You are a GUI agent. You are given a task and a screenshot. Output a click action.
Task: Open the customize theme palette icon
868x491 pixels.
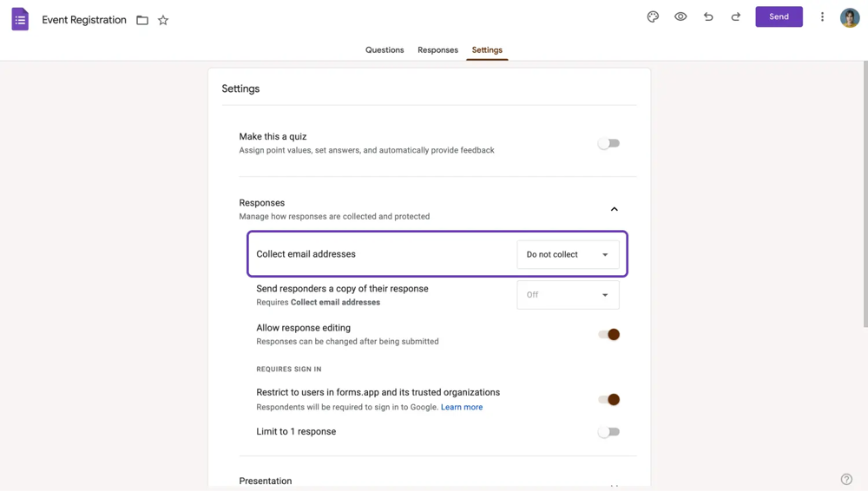(x=653, y=16)
